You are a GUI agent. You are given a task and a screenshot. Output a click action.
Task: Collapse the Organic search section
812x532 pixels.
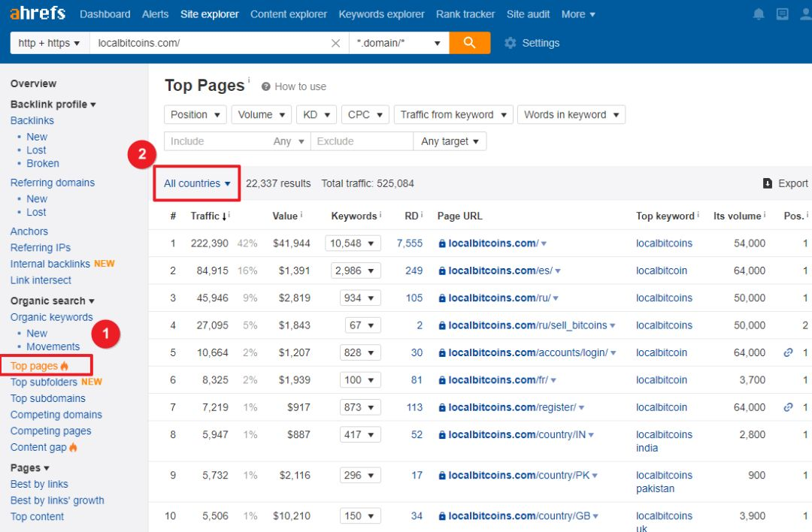click(x=53, y=301)
